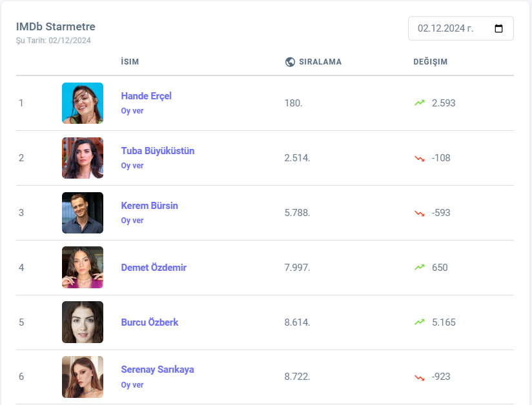Click the green trend-up icon for Hande Erçel
The height and width of the screenshot is (405, 532).
click(420, 103)
